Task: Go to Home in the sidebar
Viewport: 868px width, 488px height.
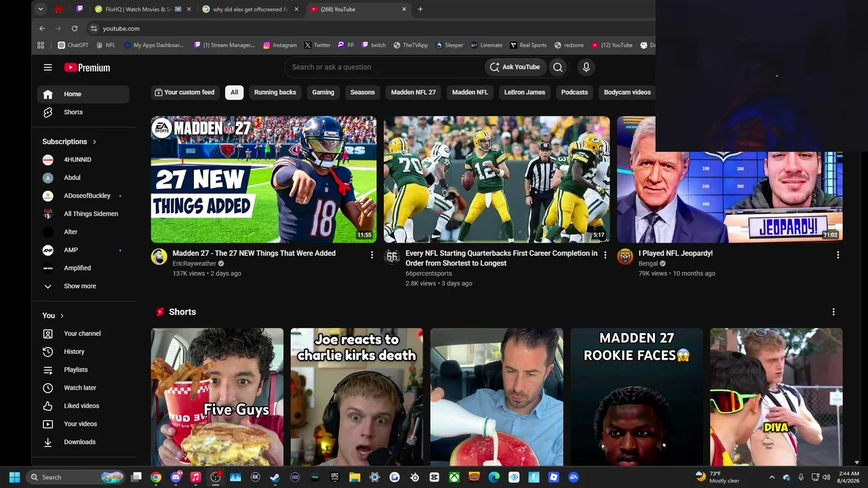Action: [83, 94]
